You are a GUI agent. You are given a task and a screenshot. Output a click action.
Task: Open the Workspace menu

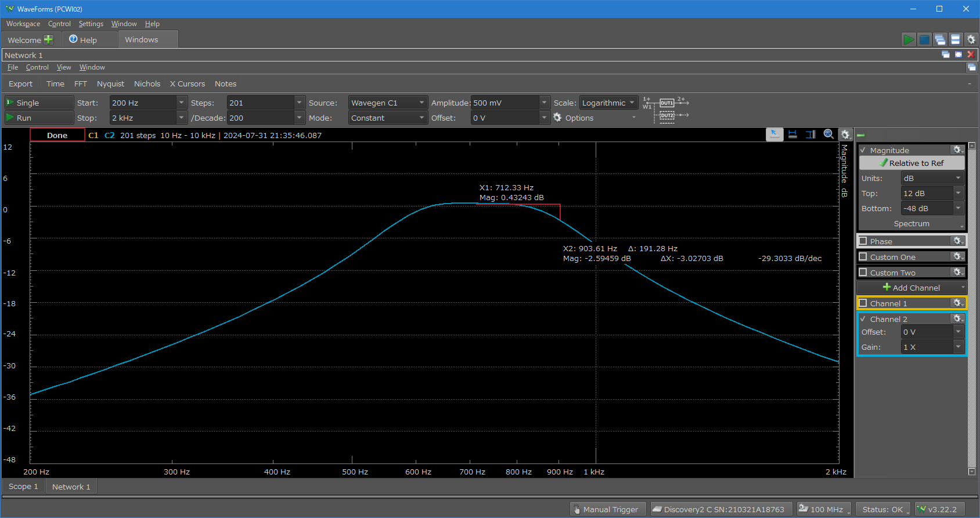click(23, 24)
